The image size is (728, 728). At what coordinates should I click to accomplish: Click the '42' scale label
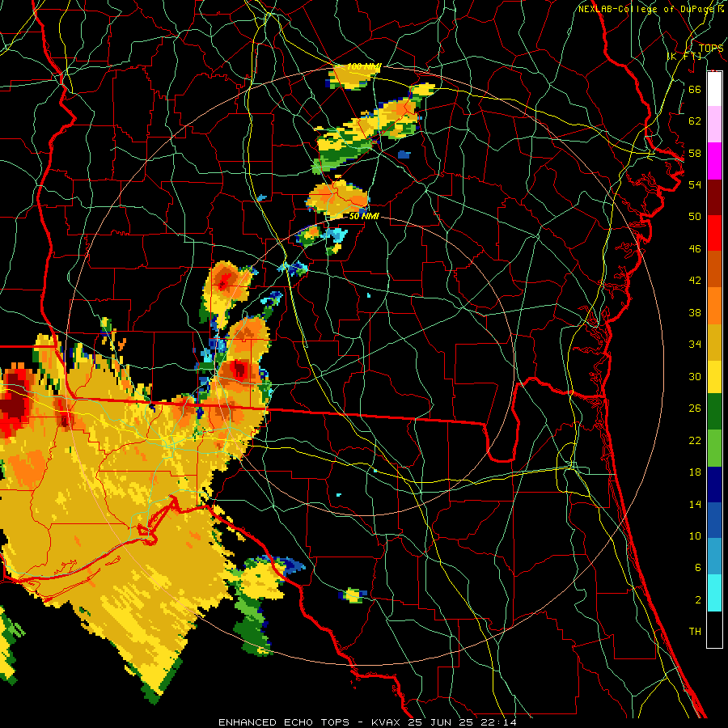click(x=695, y=281)
